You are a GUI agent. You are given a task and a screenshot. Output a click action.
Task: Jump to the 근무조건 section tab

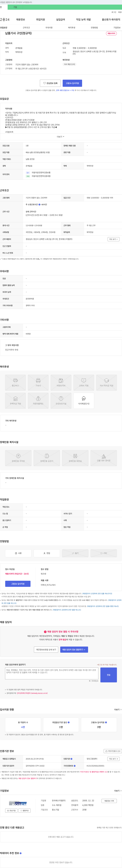(26, 28)
